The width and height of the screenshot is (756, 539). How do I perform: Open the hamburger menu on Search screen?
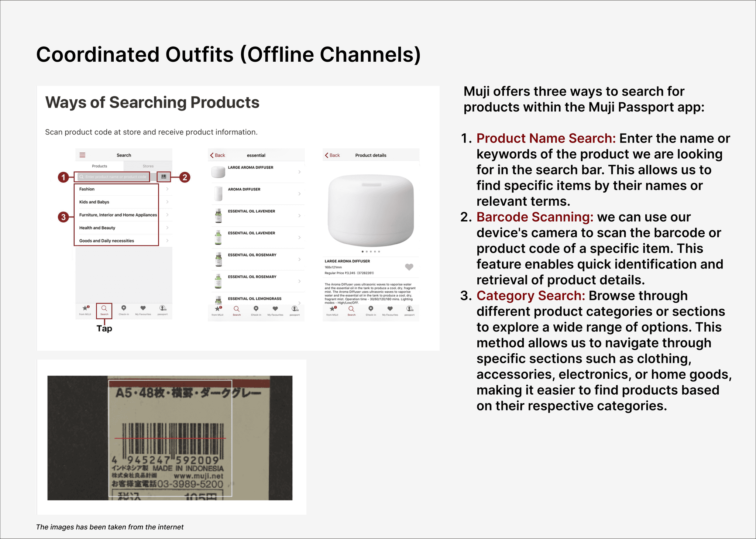click(82, 155)
